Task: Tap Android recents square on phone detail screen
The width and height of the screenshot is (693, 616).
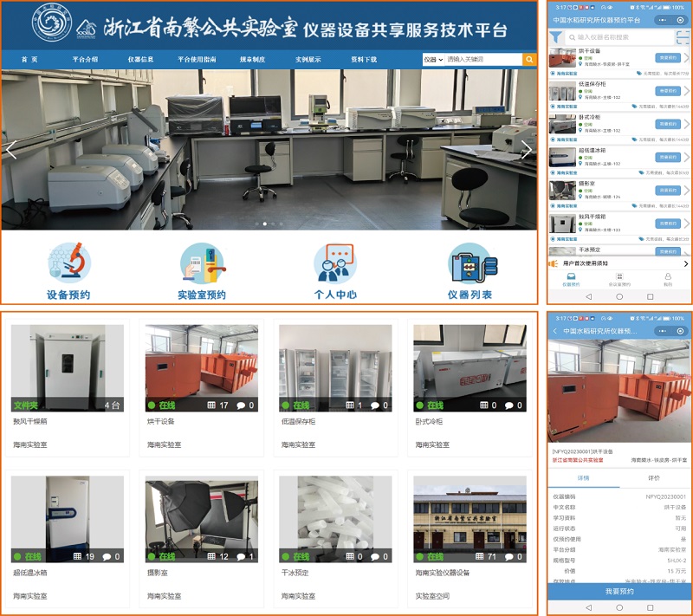Action: (x=651, y=607)
